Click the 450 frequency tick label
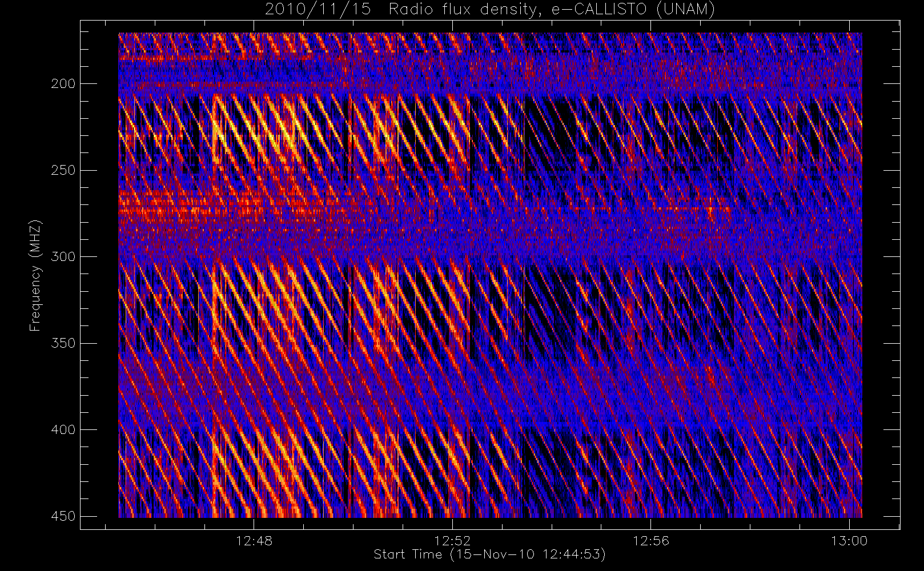The width and height of the screenshot is (924, 571). click(x=63, y=516)
